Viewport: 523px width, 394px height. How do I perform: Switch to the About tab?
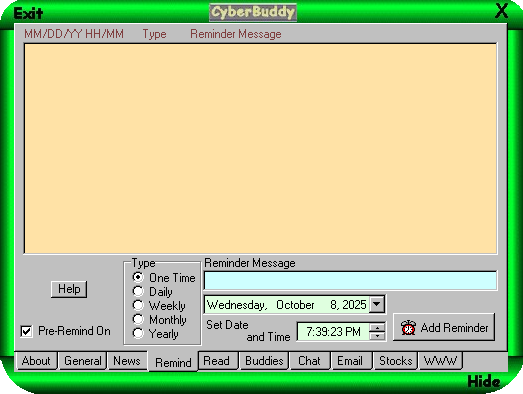pyautogui.click(x=36, y=361)
